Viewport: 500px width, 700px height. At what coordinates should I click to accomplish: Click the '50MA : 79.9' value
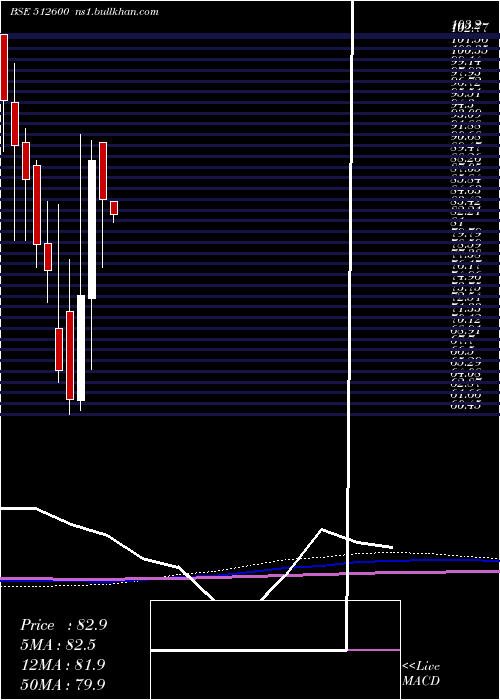63,684
